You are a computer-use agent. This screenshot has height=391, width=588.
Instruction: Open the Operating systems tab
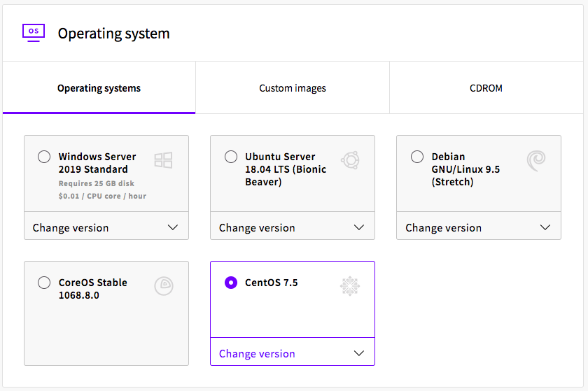coord(99,88)
